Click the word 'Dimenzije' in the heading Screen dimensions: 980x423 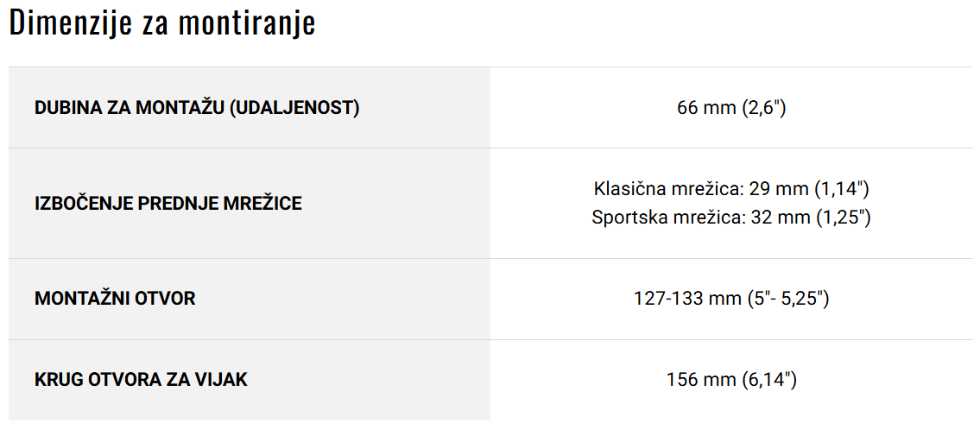66,24
